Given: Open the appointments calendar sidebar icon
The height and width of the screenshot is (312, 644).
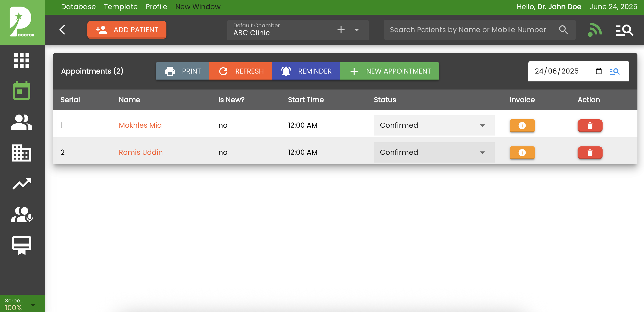Looking at the screenshot, I should [22, 91].
